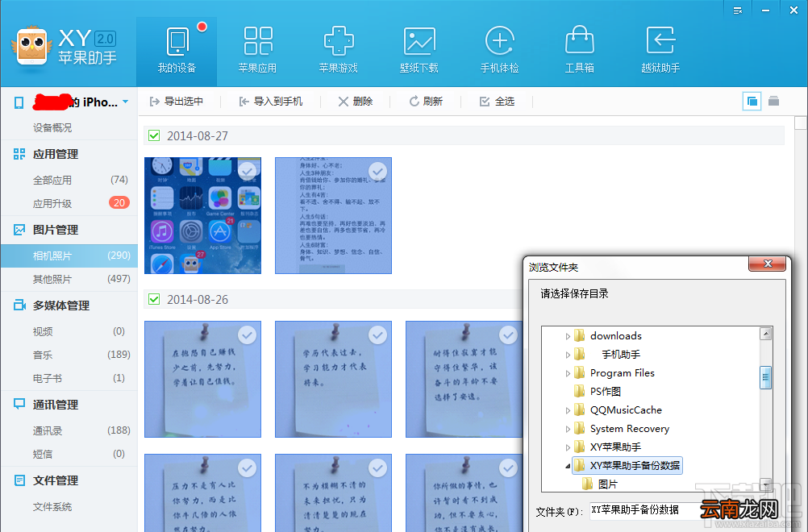This screenshot has width=808, height=532.
Task: Deselect the 压力不是有人比 note photo checkmark
Action: (248, 468)
